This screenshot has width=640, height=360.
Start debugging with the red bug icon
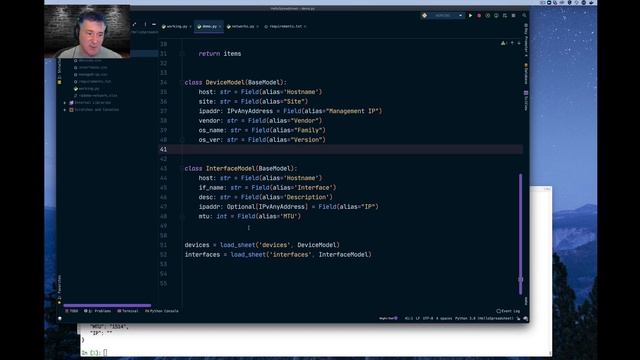click(479, 16)
